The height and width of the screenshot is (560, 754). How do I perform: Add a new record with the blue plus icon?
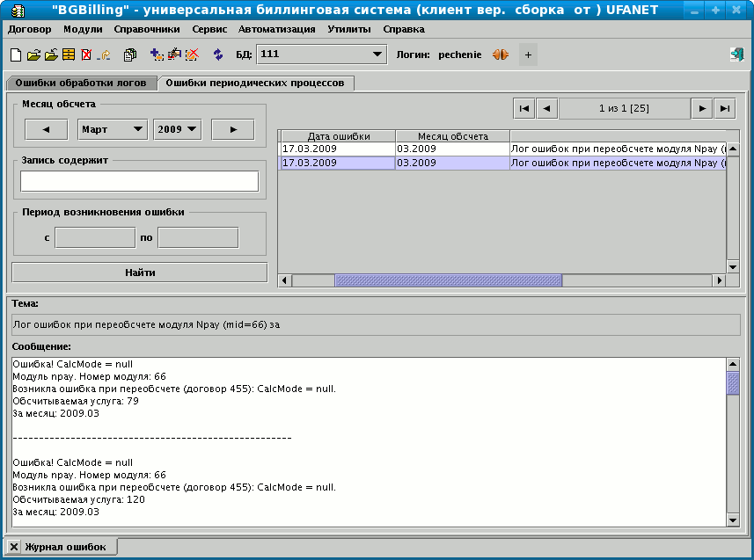tap(156, 54)
